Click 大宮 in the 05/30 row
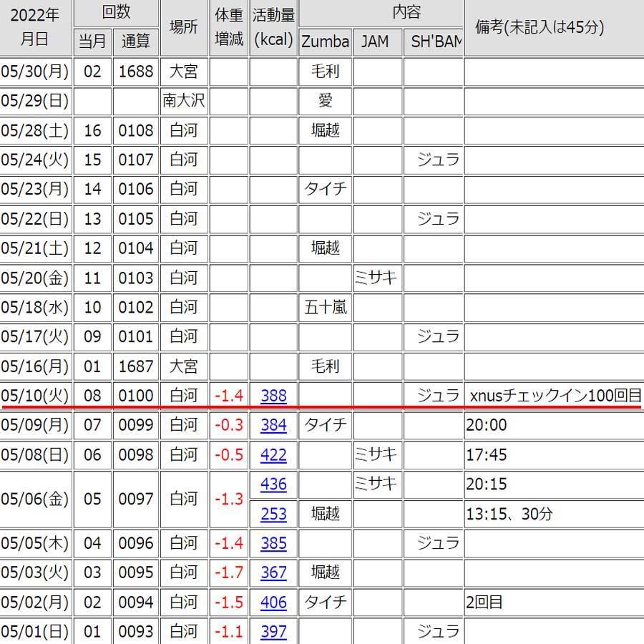The image size is (644, 644). coord(184,72)
